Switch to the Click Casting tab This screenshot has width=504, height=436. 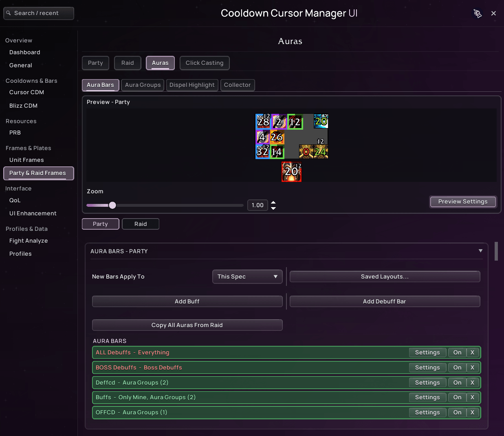pos(205,63)
